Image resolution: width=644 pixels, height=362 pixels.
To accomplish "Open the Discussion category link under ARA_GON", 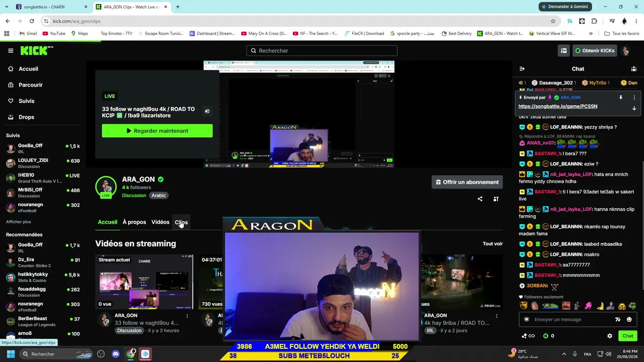I will pyautogui.click(x=134, y=196).
